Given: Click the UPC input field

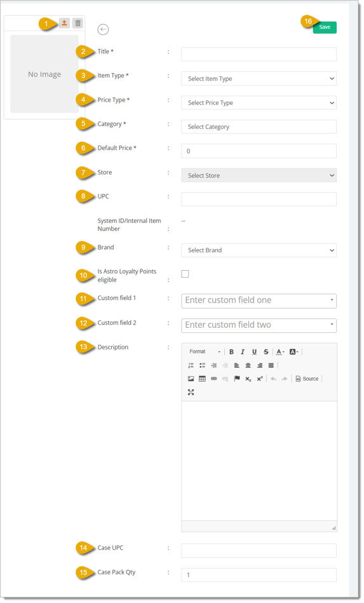Looking at the screenshot, I should pos(259,200).
